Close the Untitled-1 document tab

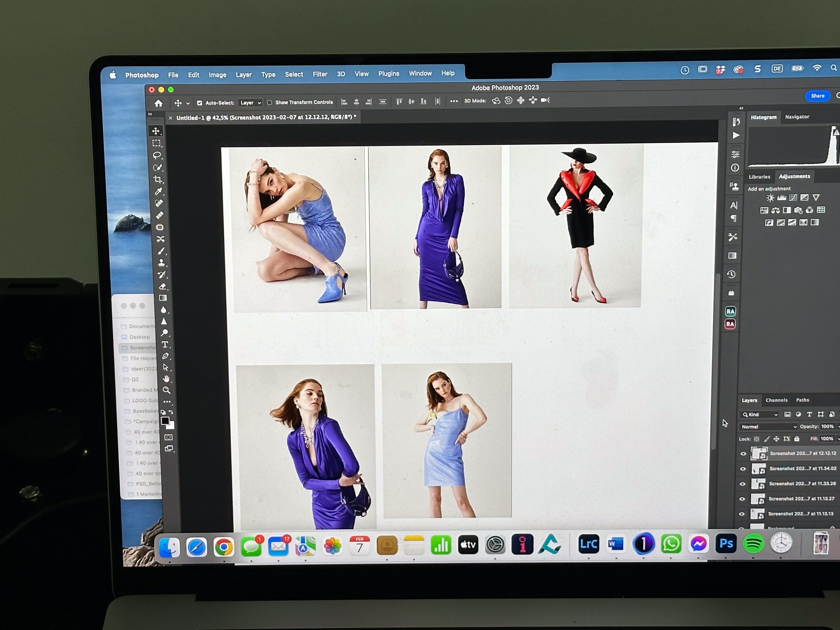click(x=170, y=118)
